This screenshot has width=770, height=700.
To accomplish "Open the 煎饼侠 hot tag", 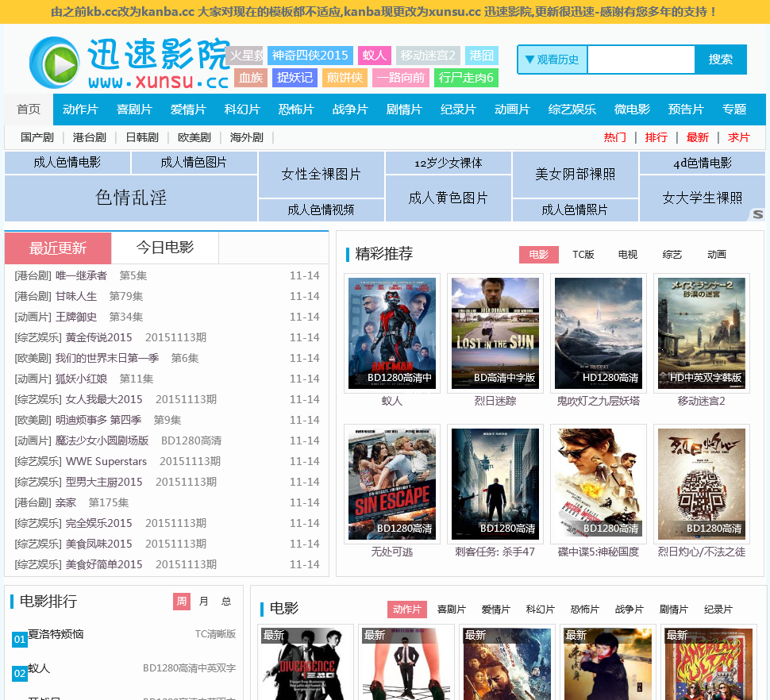I will (345, 78).
